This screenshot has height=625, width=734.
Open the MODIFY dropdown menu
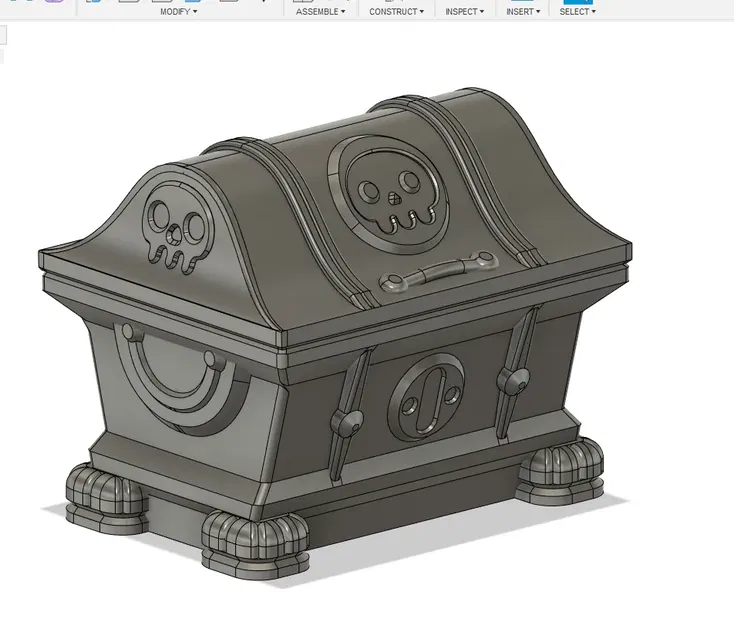(178, 12)
